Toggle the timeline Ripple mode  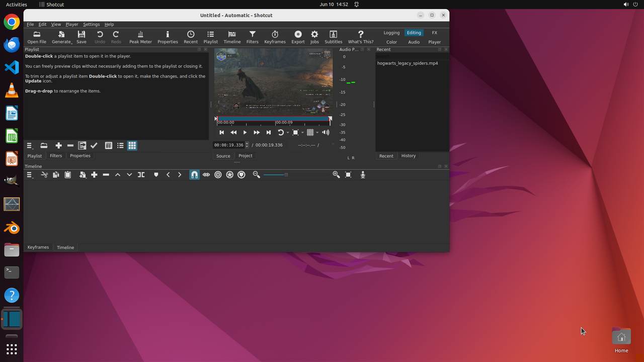pos(218,174)
